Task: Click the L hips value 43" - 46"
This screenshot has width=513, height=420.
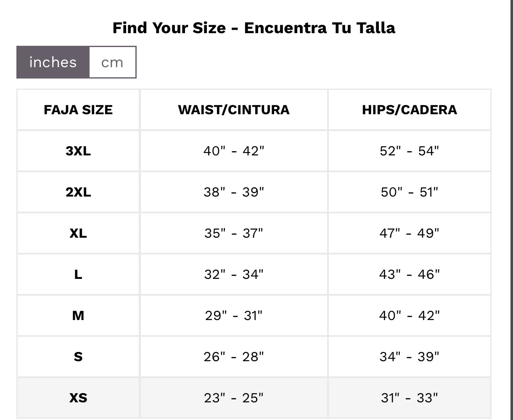Action: click(x=409, y=274)
